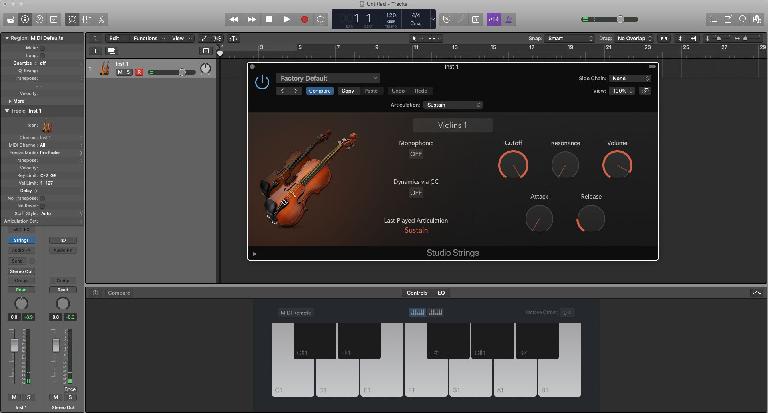Collapse the Track Inst 1 inspector section
Screen dimensions: 768x413
point(7,111)
